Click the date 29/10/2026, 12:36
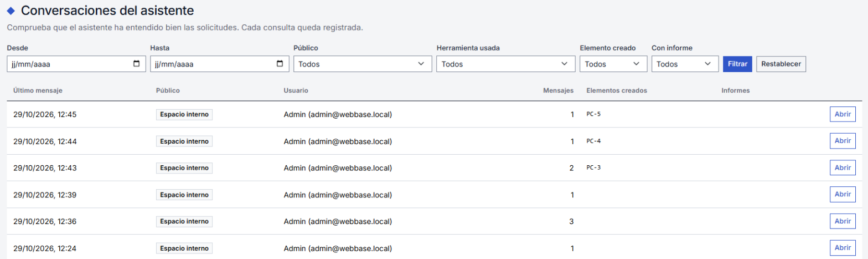868x259 pixels. pos(45,221)
